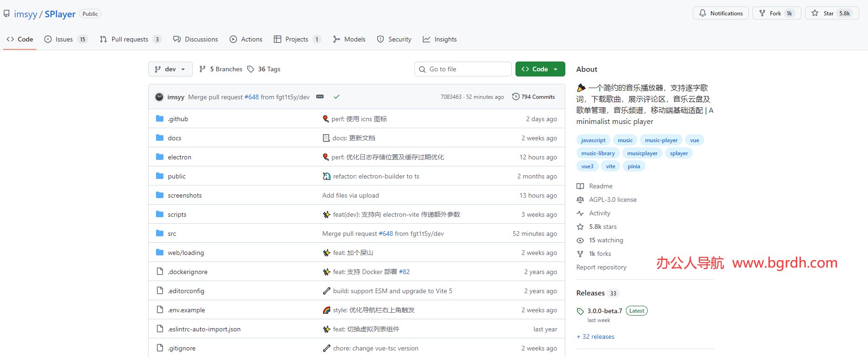The image size is (868, 357).
Task: Open issue #82 link in .dockerignore row
Action: pyautogui.click(x=404, y=272)
